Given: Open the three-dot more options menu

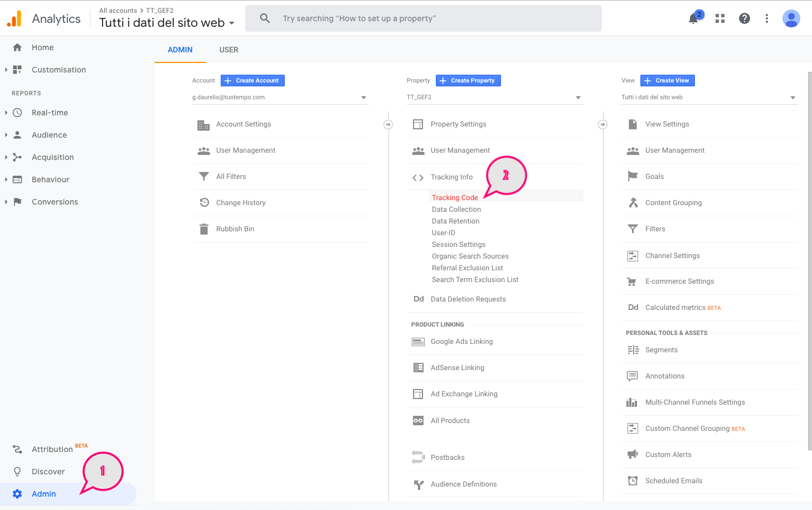Looking at the screenshot, I should [767, 18].
